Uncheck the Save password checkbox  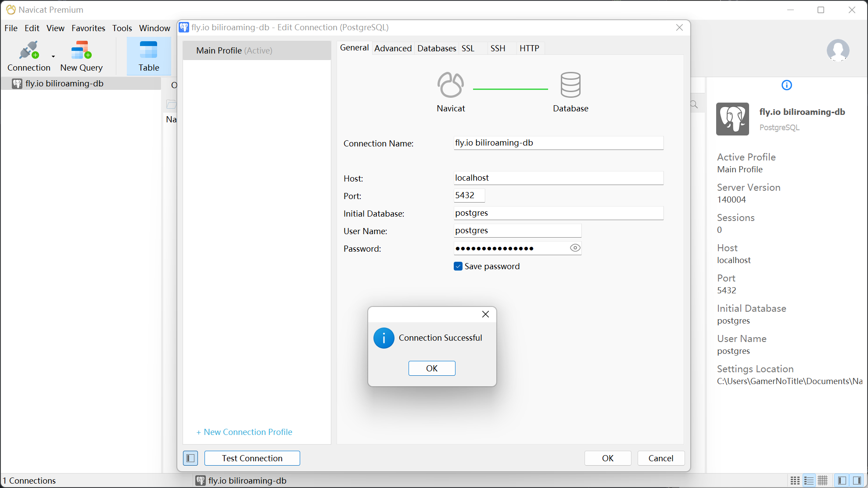click(458, 266)
